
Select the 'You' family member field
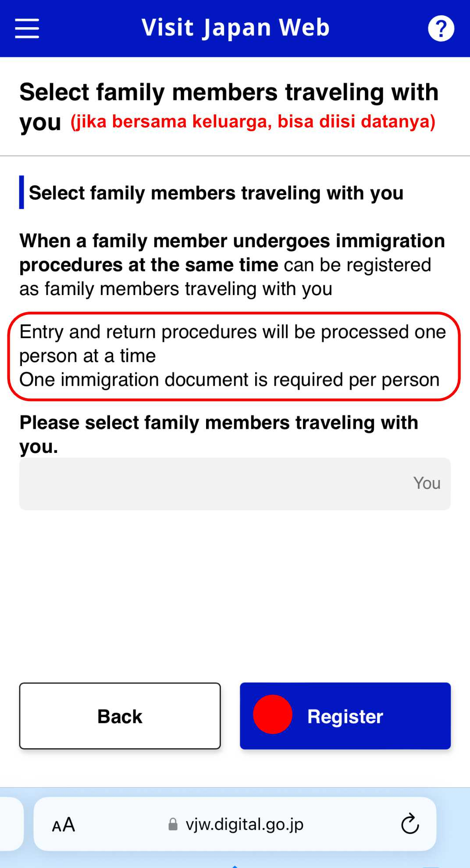(235, 484)
